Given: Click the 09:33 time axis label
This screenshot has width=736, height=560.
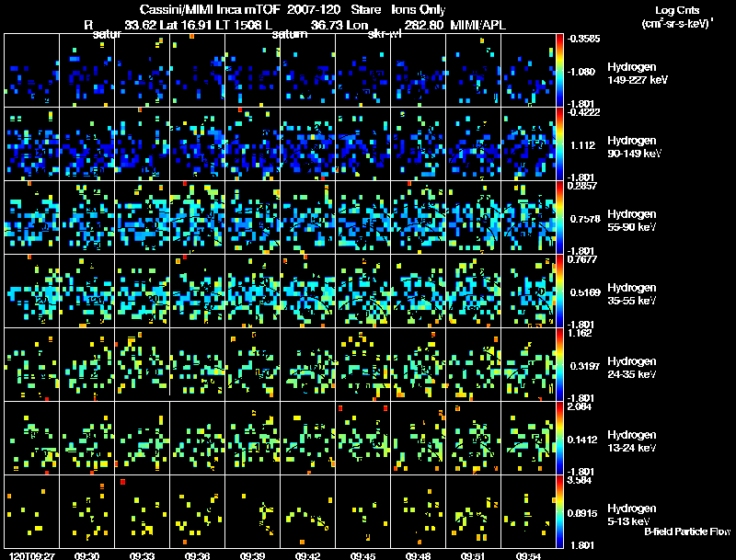Looking at the screenshot, I should (143, 555).
